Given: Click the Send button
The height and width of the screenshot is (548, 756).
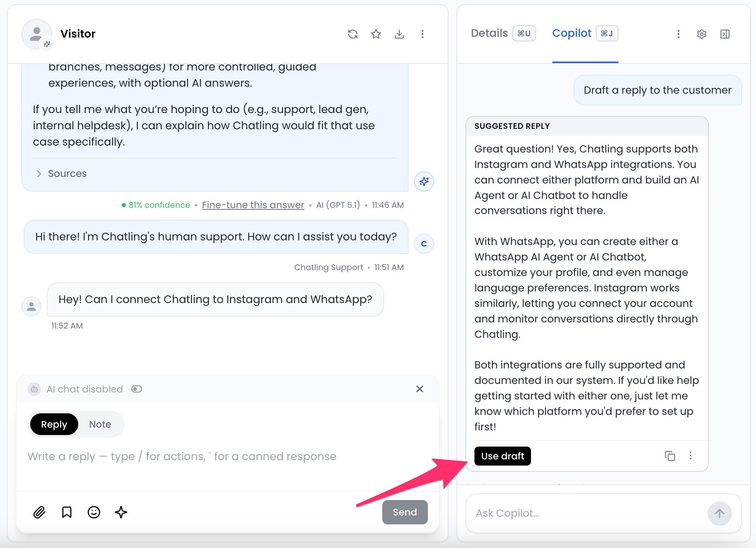Looking at the screenshot, I should pyautogui.click(x=405, y=512).
